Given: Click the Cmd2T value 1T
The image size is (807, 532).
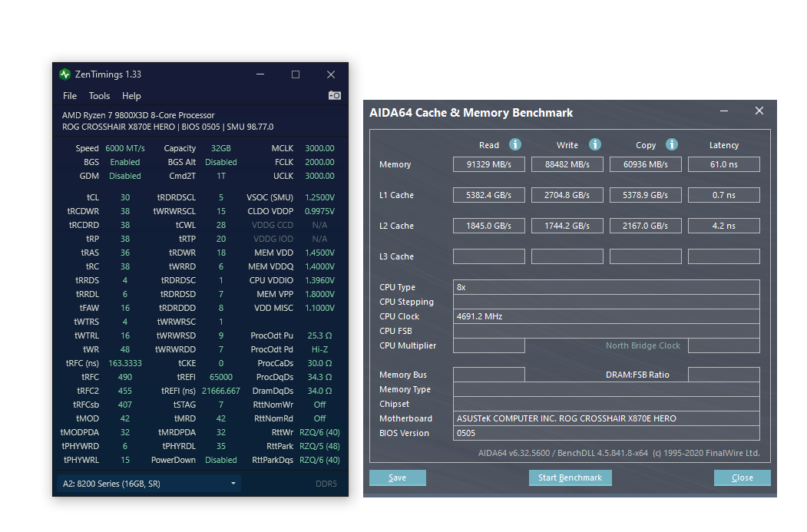Looking at the screenshot, I should tap(221, 177).
